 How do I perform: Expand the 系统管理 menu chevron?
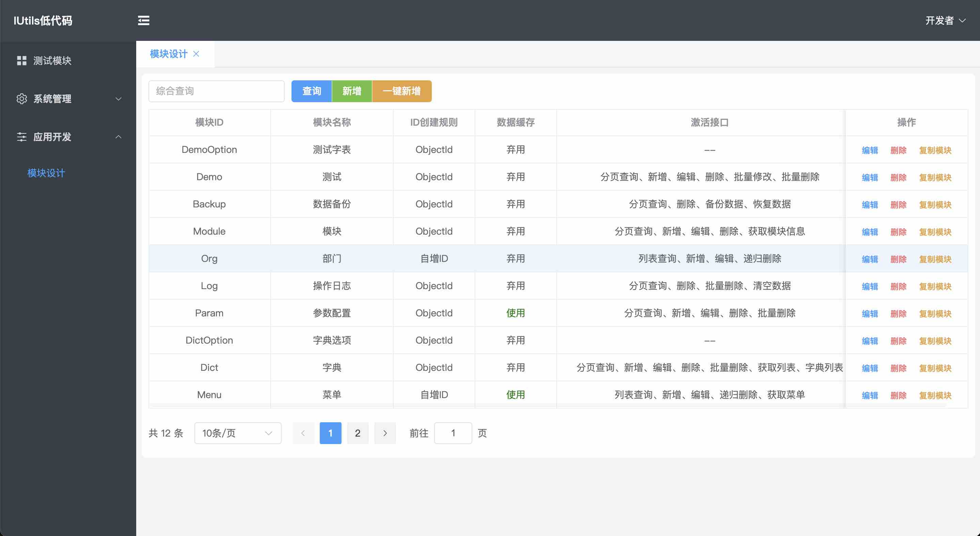point(118,98)
